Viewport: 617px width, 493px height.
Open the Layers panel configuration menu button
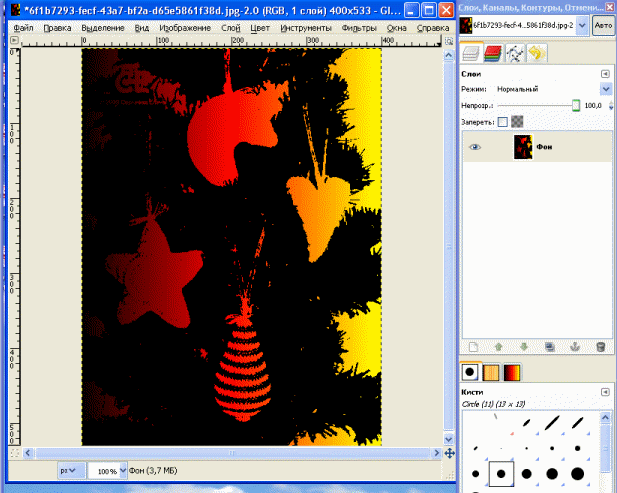(x=605, y=74)
